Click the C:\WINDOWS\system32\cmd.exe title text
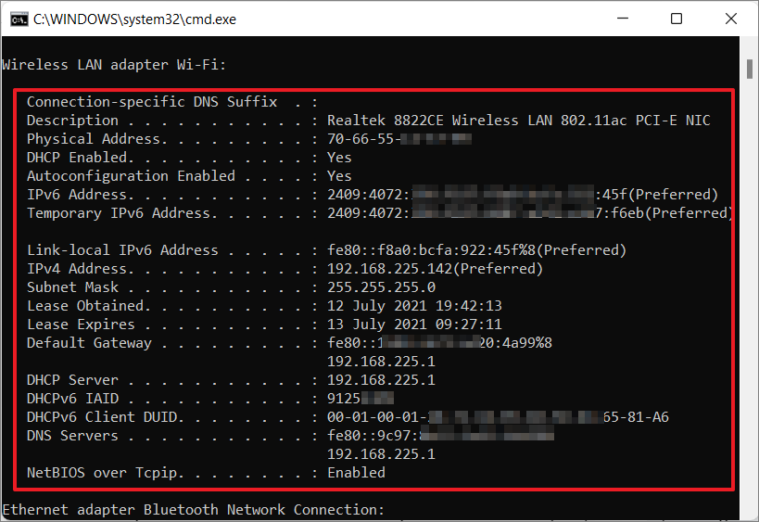The width and height of the screenshot is (759, 522). pyautogui.click(x=135, y=19)
